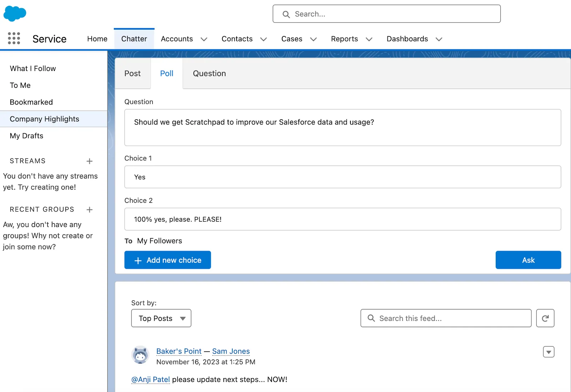Open the Accounts tab

pos(177,39)
